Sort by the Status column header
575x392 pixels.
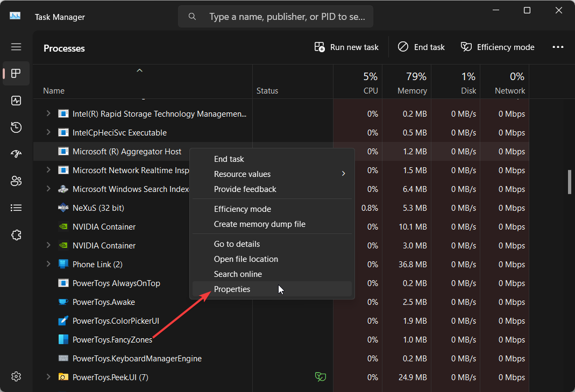[x=293, y=82]
